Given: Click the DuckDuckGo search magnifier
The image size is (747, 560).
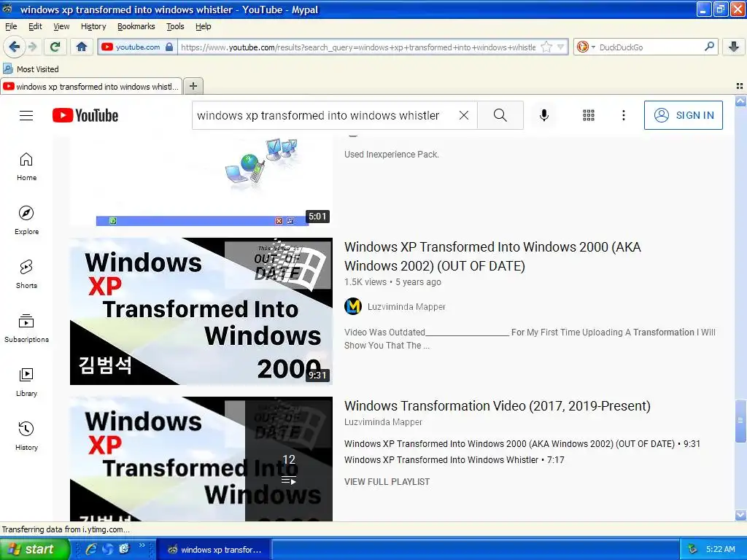Looking at the screenshot, I should tap(709, 47).
